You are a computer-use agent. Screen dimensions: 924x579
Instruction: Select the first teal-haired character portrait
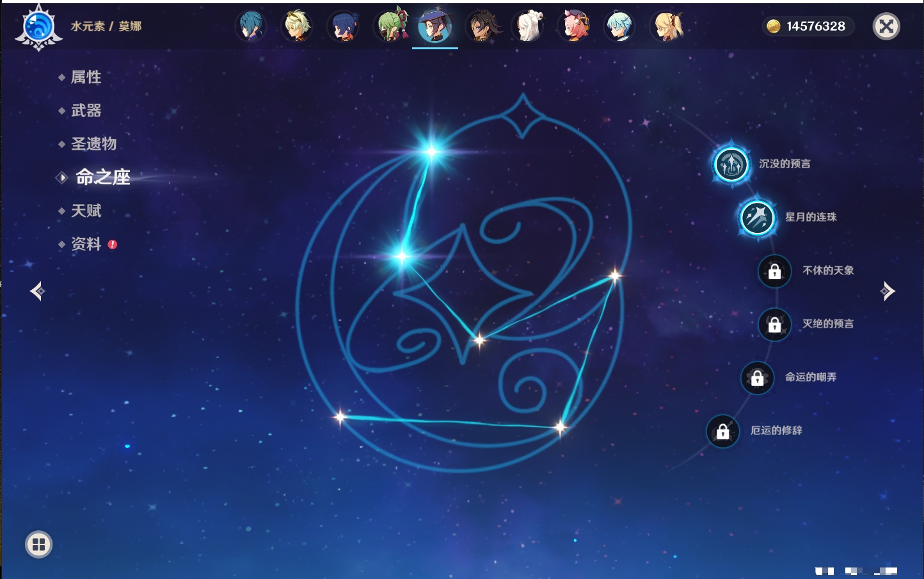click(x=251, y=26)
